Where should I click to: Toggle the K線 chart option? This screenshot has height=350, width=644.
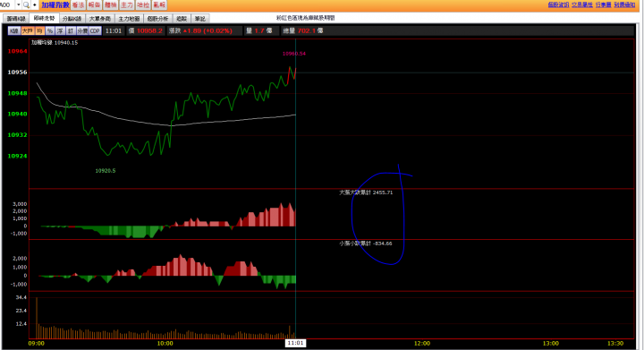[x=14, y=30]
